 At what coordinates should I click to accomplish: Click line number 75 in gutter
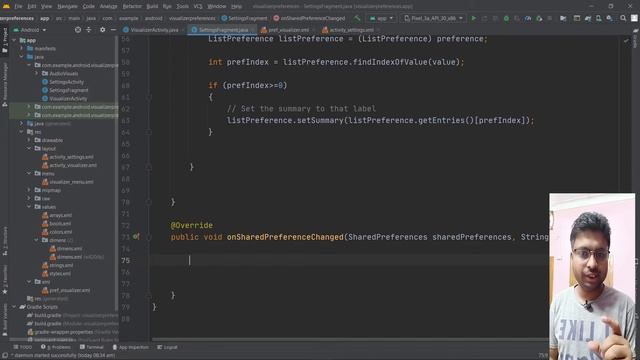125,260
